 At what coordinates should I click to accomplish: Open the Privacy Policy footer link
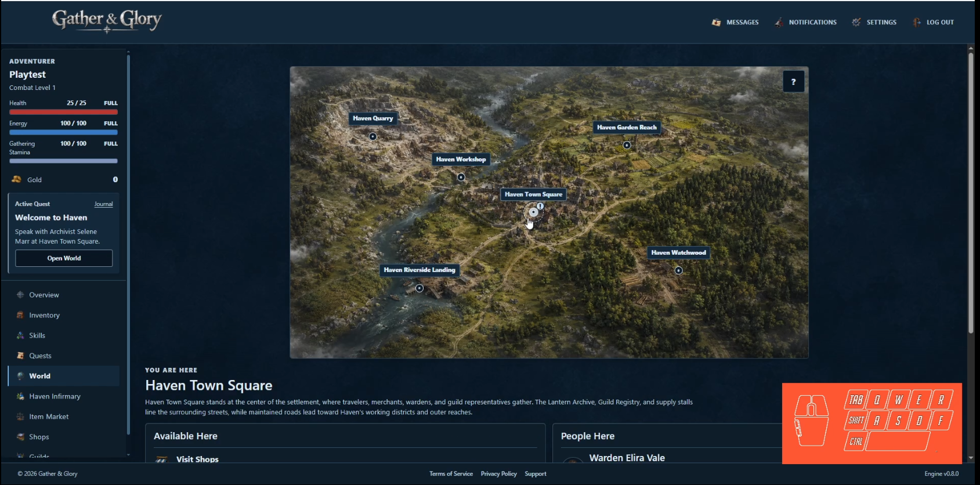[x=498, y=474]
